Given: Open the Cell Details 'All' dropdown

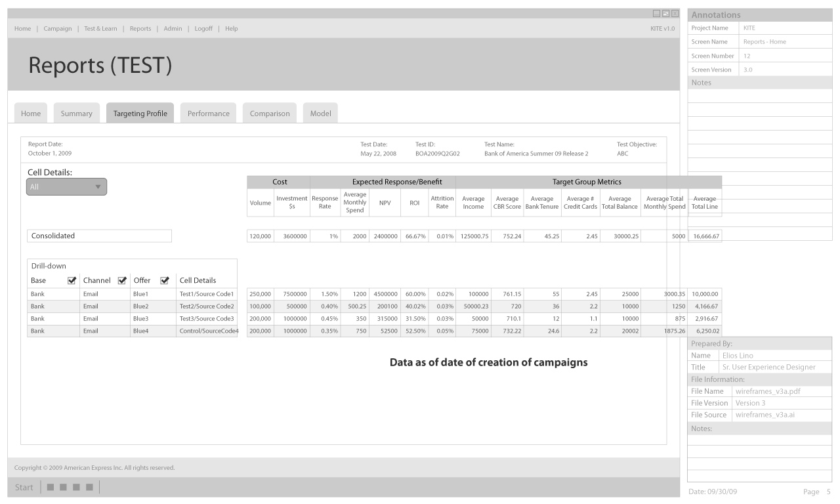Looking at the screenshot, I should point(66,187).
